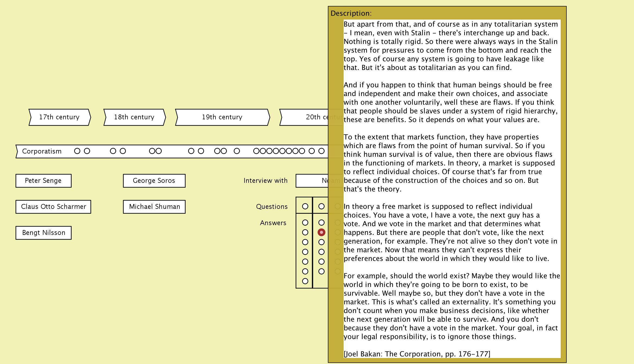Screen dimensions: 634x364
Task: Click top answer circle in first column
Action: pyautogui.click(x=305, y=223)
